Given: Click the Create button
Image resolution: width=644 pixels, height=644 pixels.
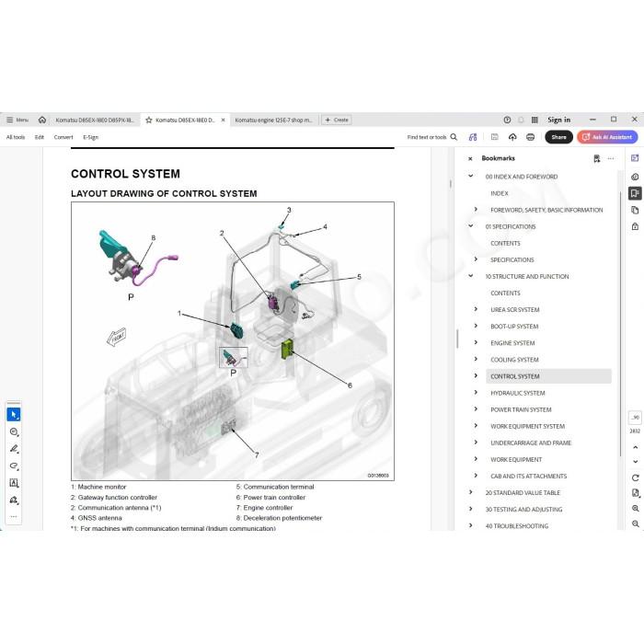Looking at the screenshot, I should pos(337,120).
